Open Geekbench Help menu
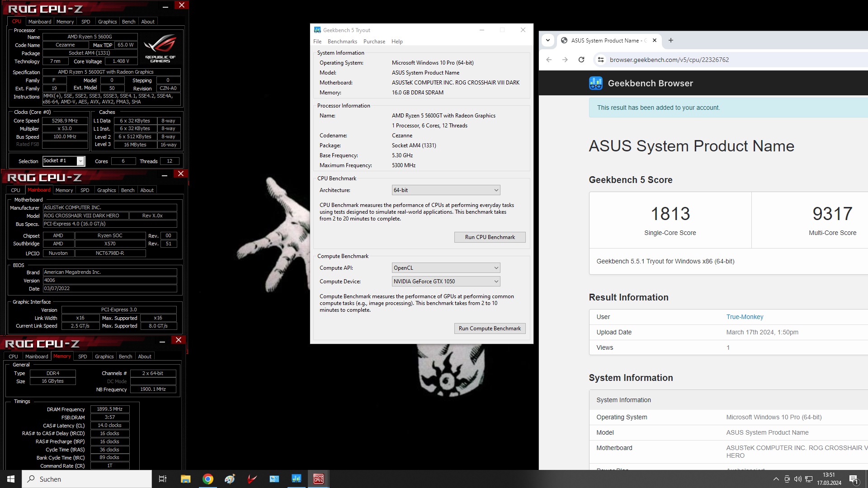This screenshot has width=868, height=488. pos(397,42)
